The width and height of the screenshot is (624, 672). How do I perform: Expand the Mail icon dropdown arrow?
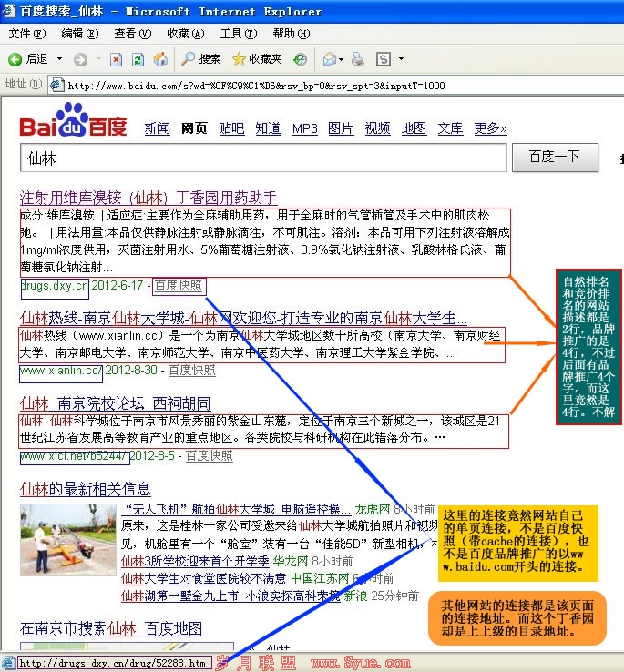tap(341, 59)
